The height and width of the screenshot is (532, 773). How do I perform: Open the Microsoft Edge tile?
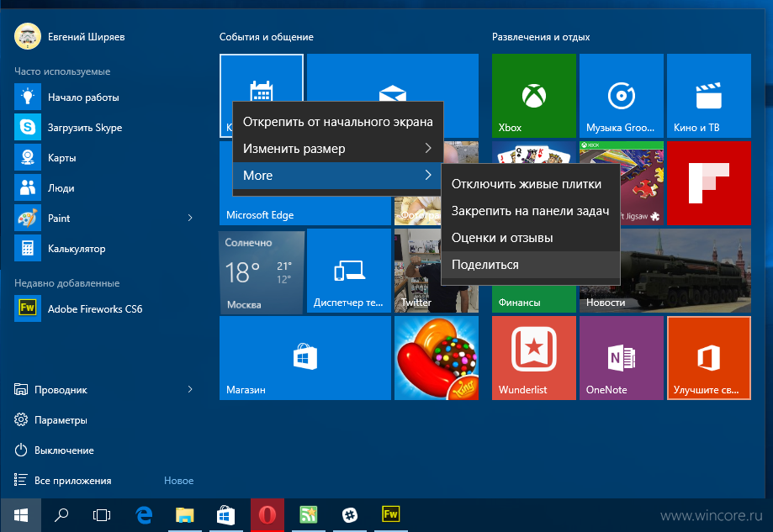pos(305,211)
